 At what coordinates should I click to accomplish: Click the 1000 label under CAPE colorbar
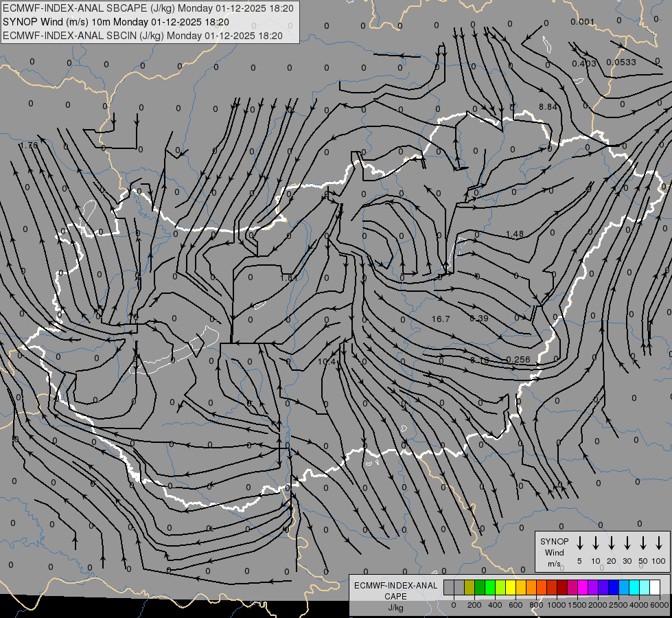pos(557,605)
